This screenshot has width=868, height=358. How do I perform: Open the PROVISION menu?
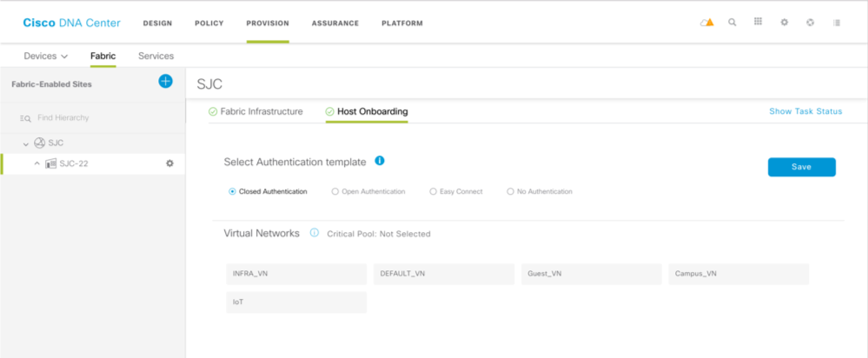(x=268, y=23)
